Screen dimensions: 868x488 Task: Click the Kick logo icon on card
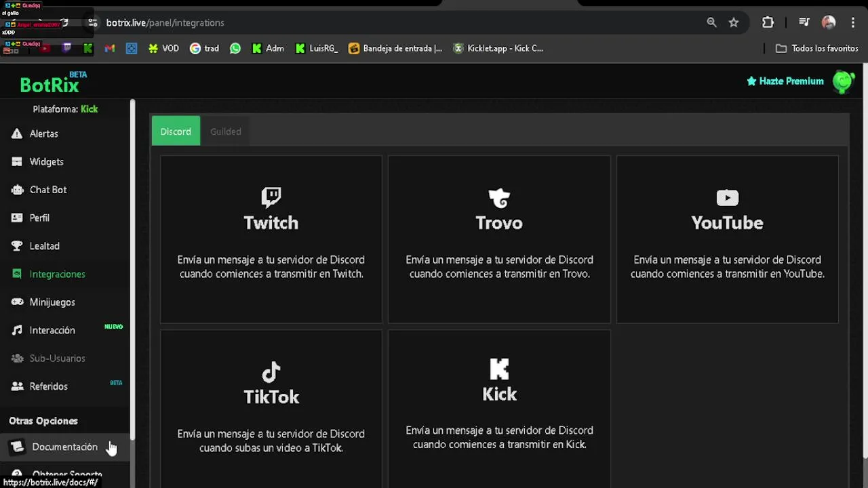click(499, 369)
